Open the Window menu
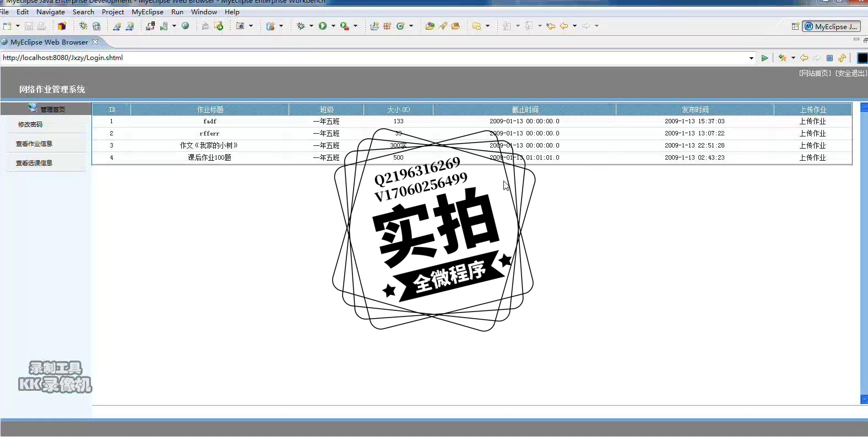The image size is (868, 437). (204, 12)
